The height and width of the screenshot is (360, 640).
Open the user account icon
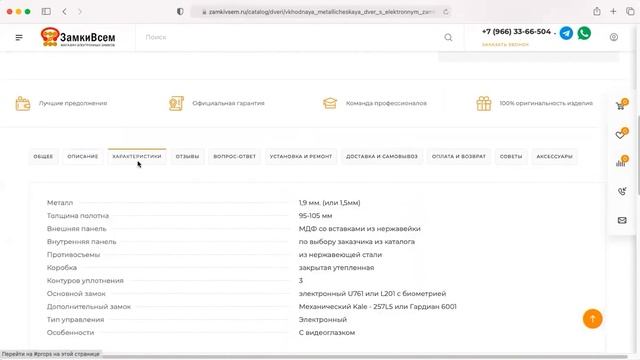[613, 37]
